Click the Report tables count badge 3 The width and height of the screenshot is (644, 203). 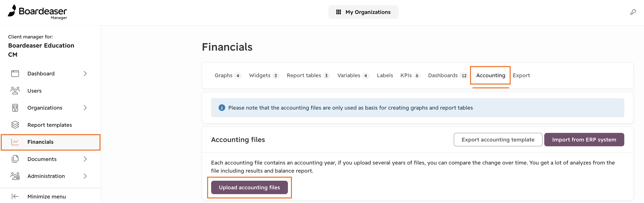[x=326, y=76]
